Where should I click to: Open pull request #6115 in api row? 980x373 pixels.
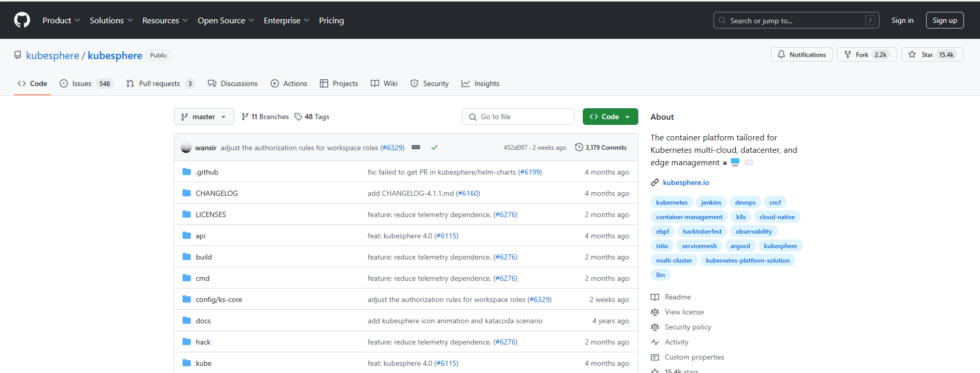pyautogui.click(x=446, y=236)
